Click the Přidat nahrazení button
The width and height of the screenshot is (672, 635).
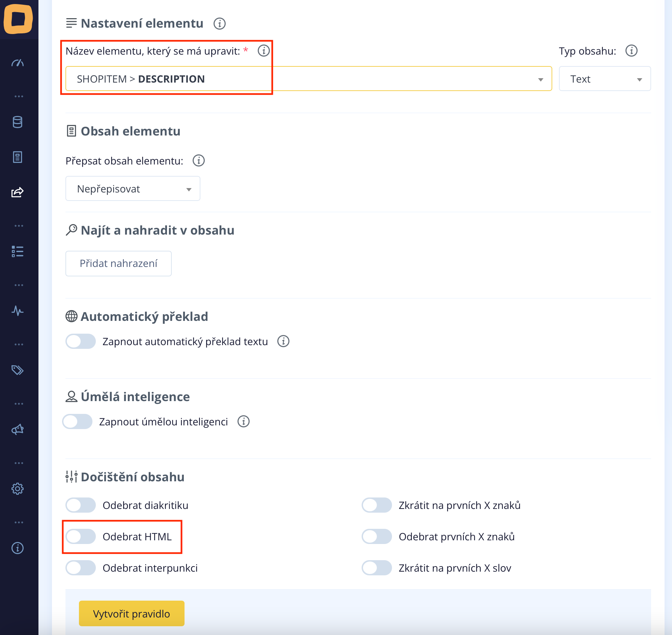coord(118,263)
